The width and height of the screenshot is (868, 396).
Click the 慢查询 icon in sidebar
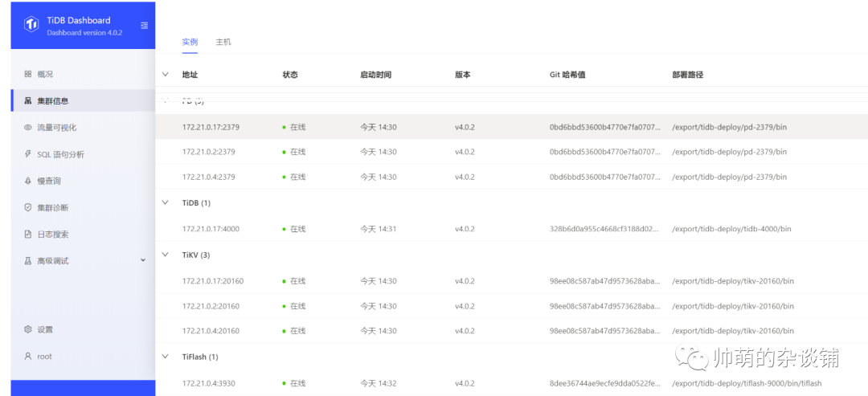point(28,182)
